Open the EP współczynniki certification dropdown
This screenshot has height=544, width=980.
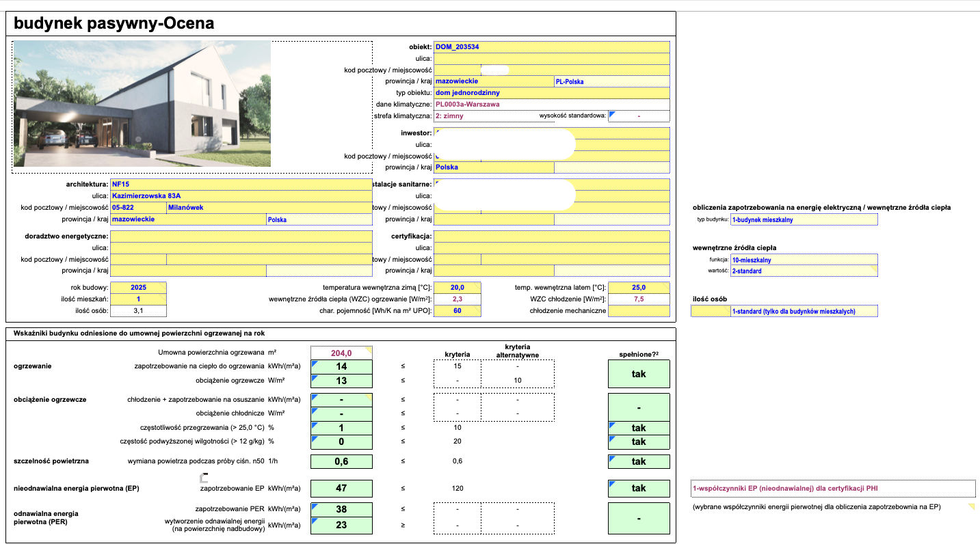pyautogui.click(x=832, y=489)
